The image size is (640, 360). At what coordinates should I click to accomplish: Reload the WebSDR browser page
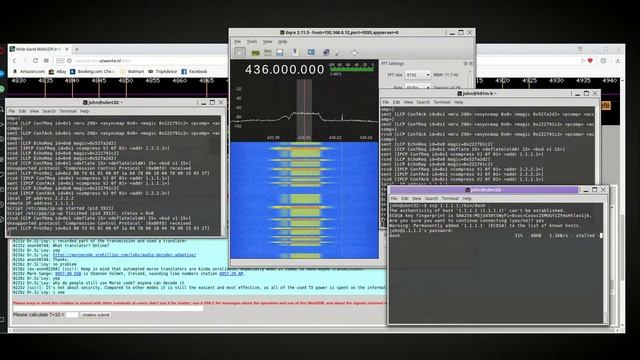pos(35,60)
